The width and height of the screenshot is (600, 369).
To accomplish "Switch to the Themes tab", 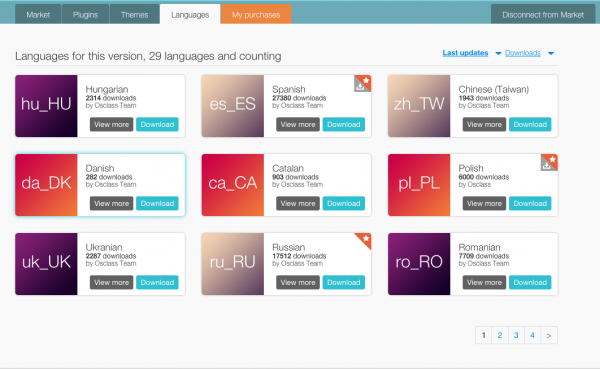I will click(134, 15).
